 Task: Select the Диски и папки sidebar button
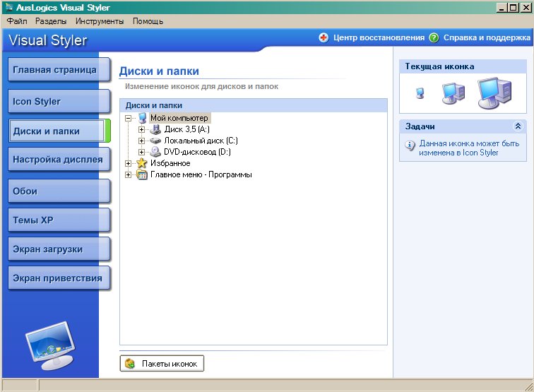click(59, 131)
